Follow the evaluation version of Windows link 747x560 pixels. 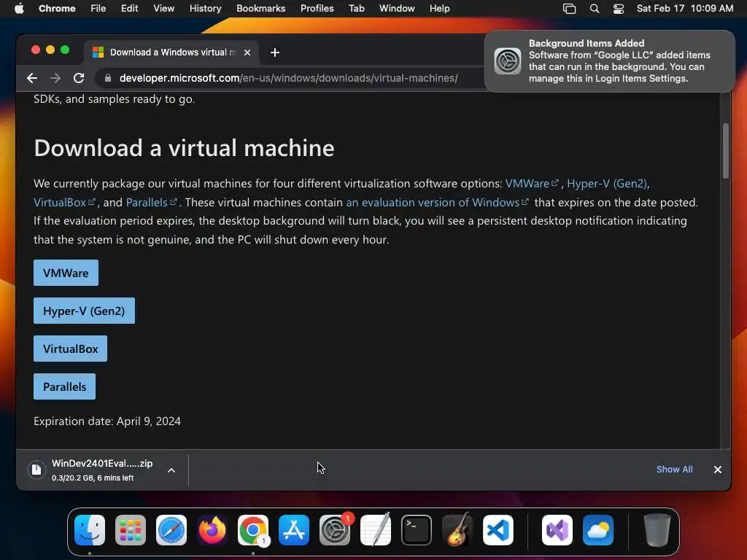[x=437, y=203]
